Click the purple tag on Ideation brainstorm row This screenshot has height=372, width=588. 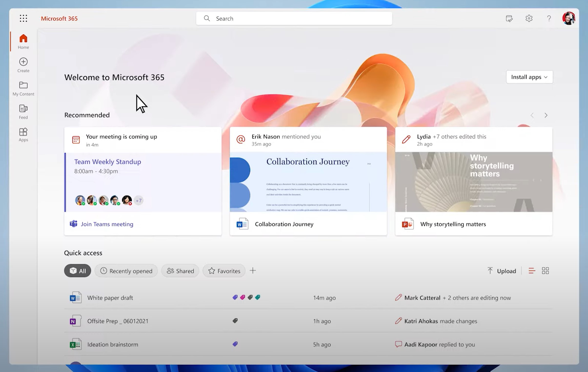coord(235,344)
